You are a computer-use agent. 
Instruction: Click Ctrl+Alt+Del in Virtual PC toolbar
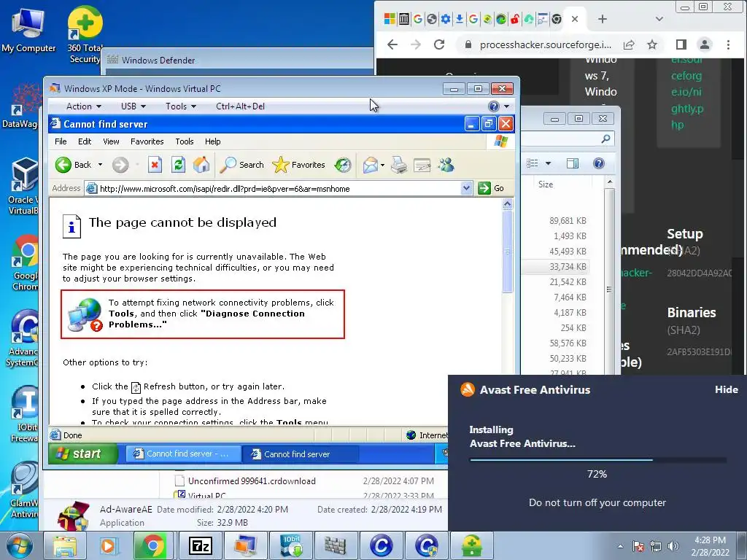click(240, 106)
